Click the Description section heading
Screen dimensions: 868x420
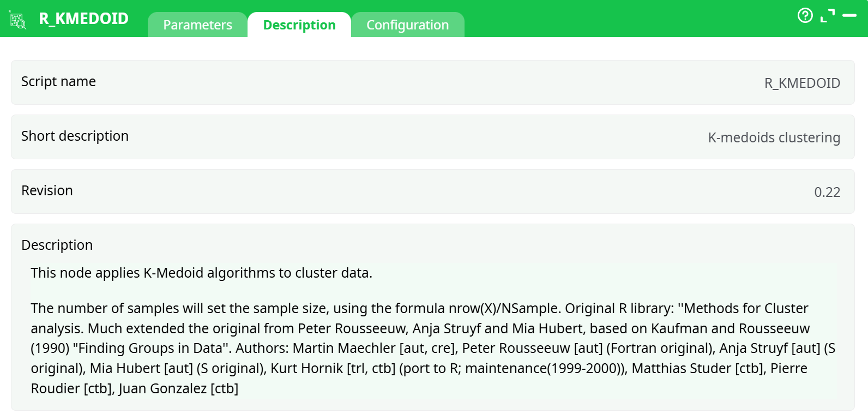click(x=57, y=245)
